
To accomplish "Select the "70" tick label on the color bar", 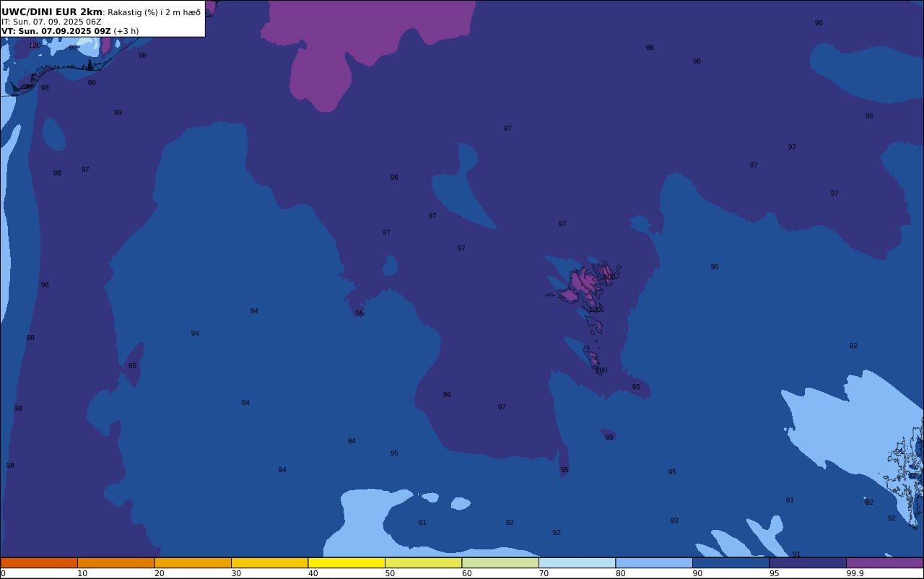I will pos(544,573).
